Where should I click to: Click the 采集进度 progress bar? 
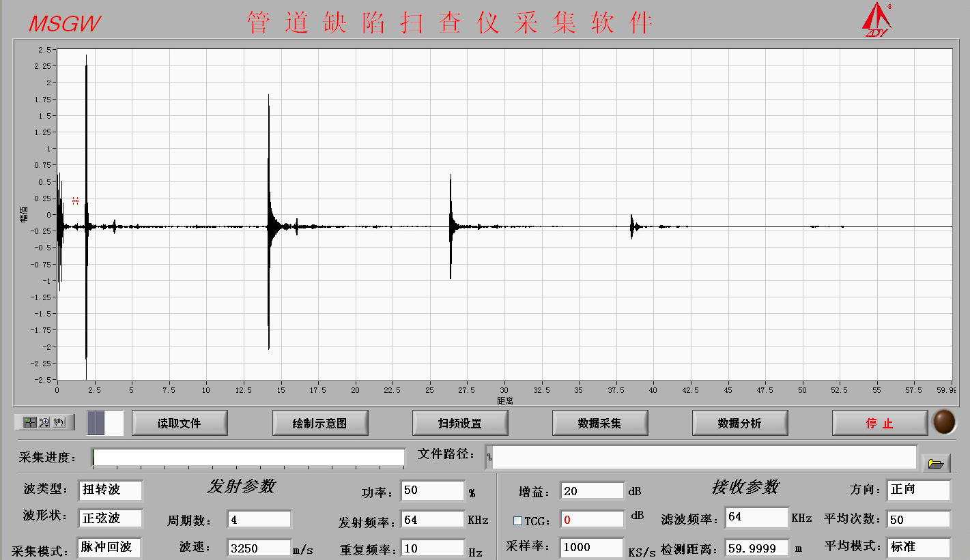click(x=248, y=457)
